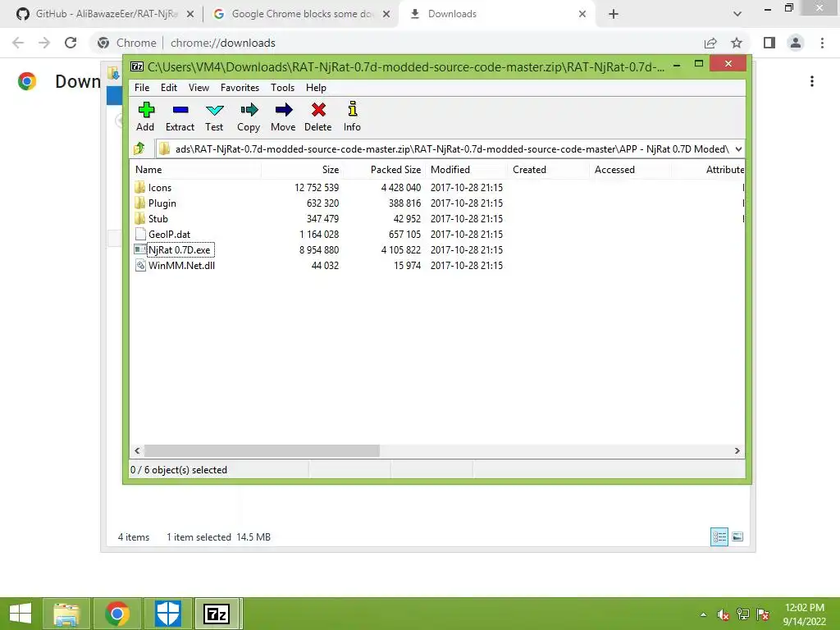
Task: Open the Edit menu
Action: point(169,87)
